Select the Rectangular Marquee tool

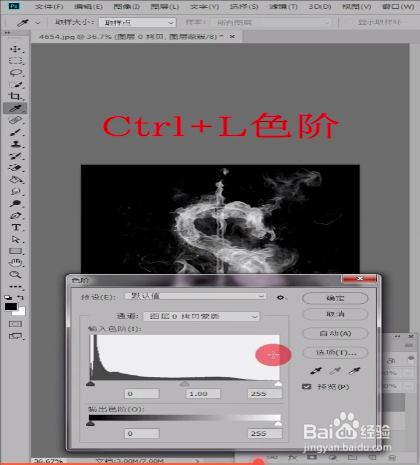click(x=15, y=61)
